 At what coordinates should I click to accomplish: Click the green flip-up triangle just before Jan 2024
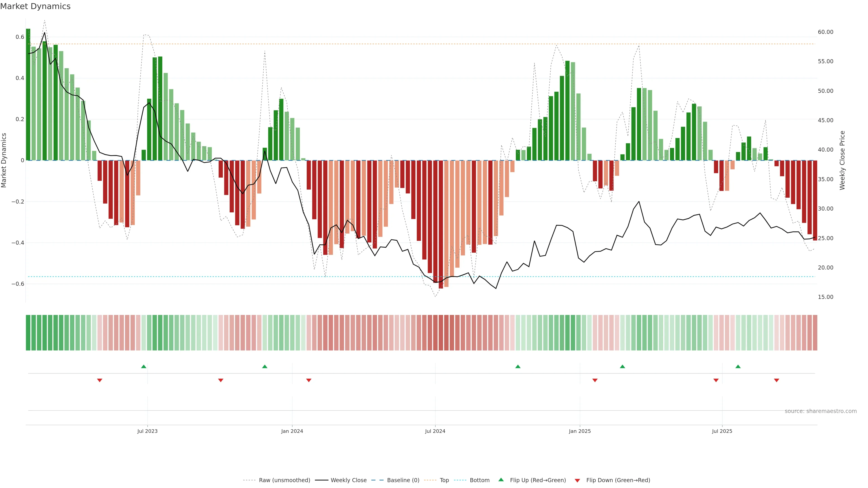pyautogui.click(x=264, y=366)
